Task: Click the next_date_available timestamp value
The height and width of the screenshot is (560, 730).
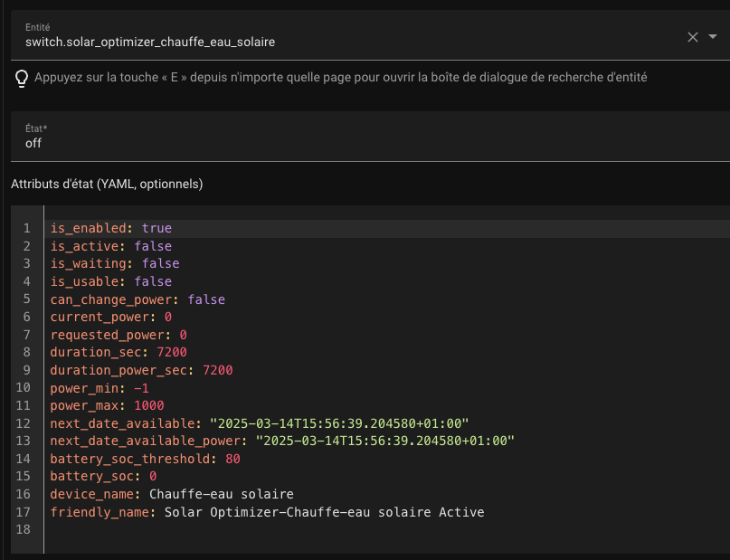Action: (339, 423)
